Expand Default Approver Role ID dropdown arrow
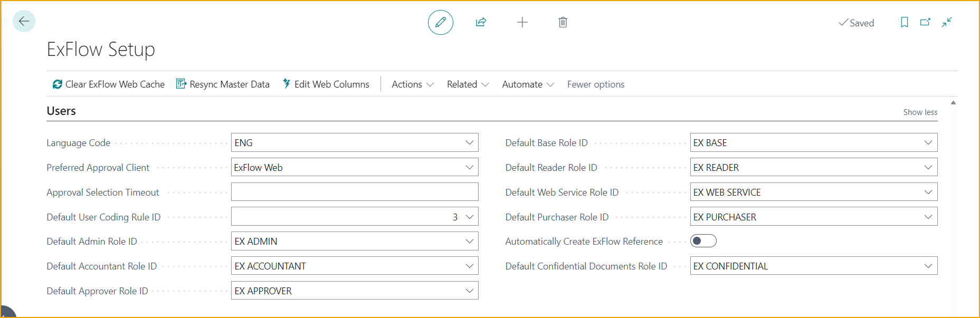The width and height of the screenshot is (980, 318). pyautogui.click(x=469, y=291)
